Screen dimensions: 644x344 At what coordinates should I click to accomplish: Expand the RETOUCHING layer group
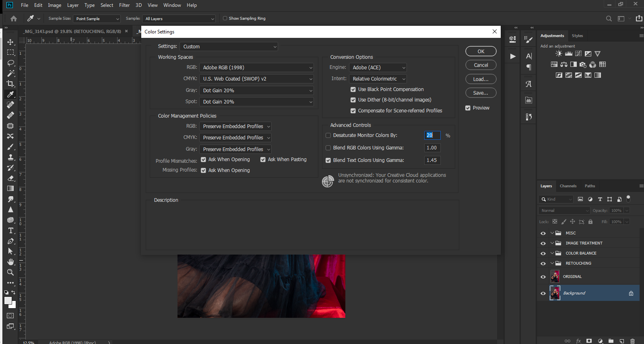pos(552,263)
